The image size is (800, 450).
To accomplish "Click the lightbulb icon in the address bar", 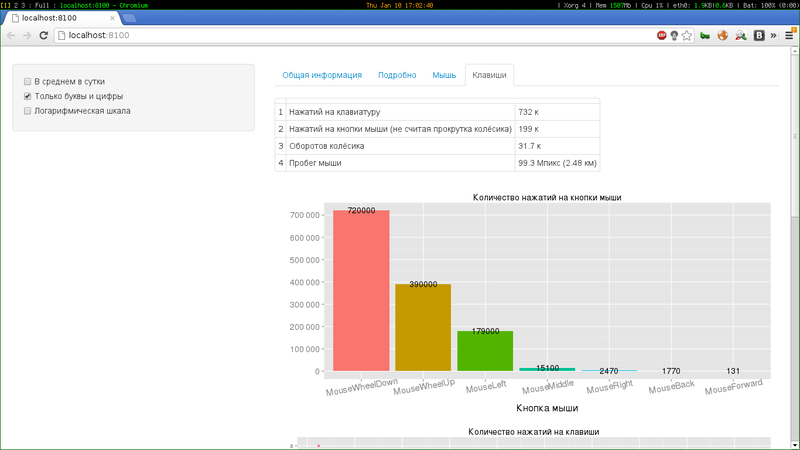I will pyautogui.click(x=674, y=35).
